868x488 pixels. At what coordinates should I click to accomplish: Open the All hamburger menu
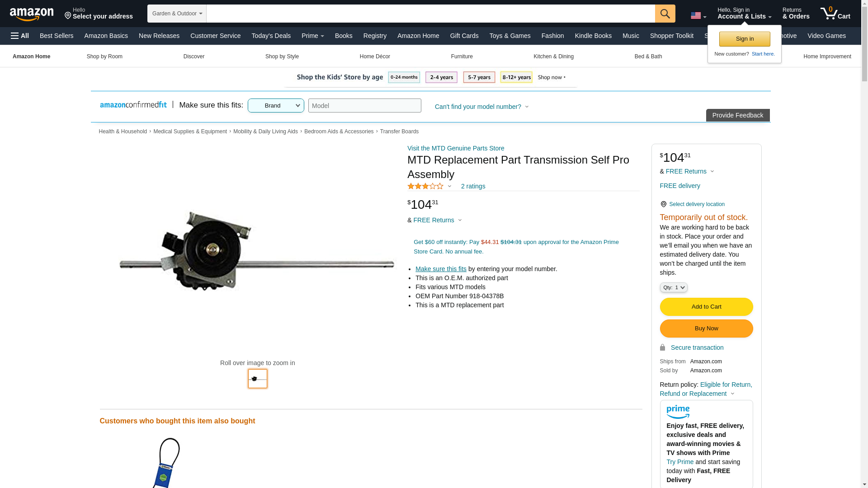click(20, 36)
